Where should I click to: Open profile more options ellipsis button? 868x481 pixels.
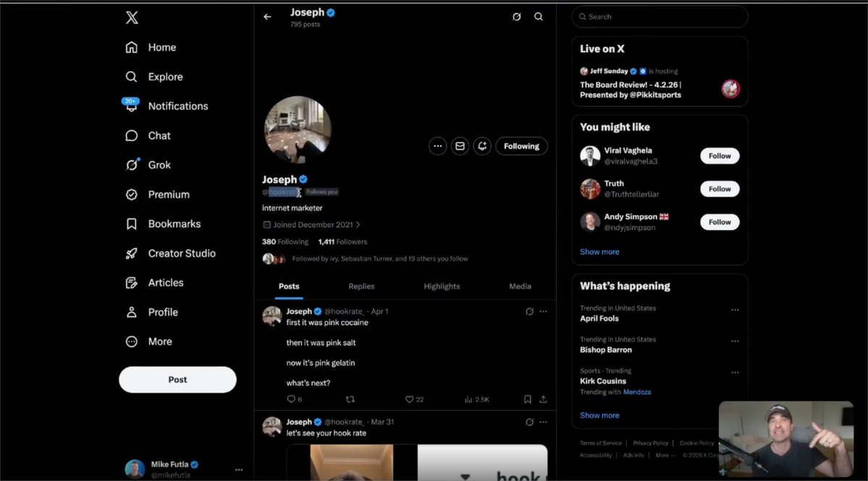(438, 146)
